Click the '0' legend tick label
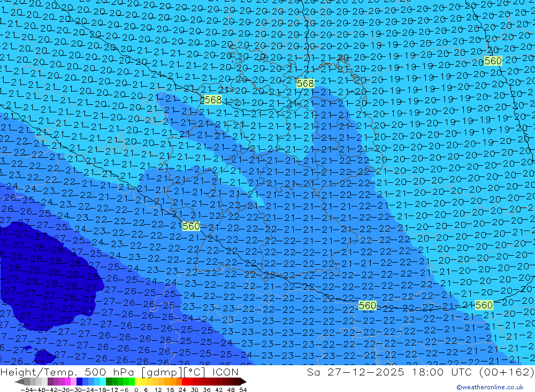535x392 pixels. tap(136, 390)
